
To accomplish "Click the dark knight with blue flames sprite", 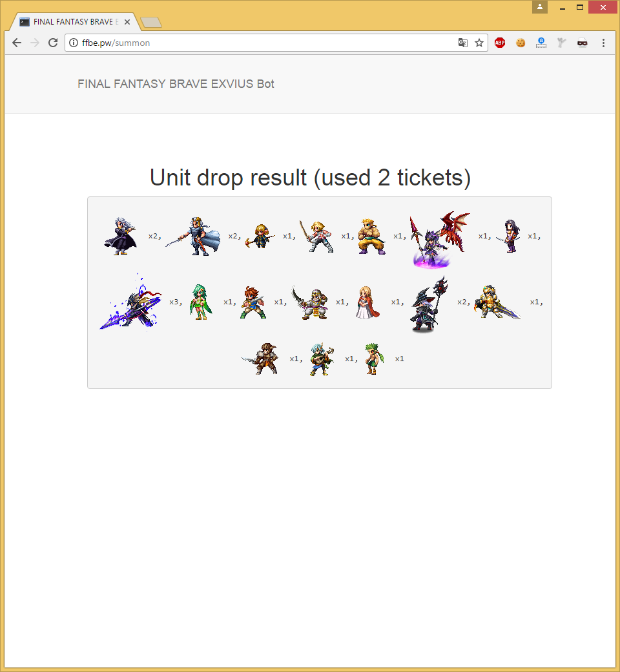I will coord(130,302).
